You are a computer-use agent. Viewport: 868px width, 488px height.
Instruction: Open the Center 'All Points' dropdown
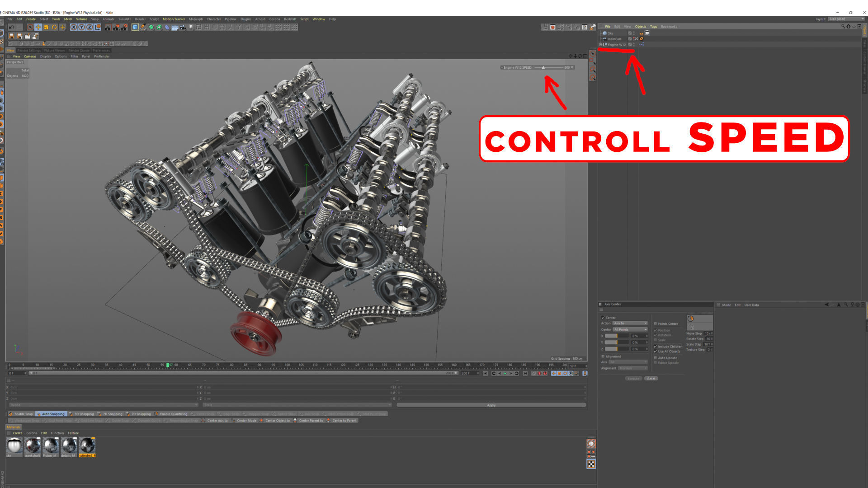pos(630,329)
